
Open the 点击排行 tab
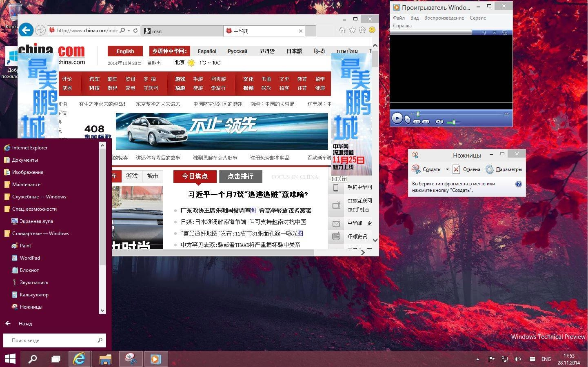pyautogui.click(x=240, y=176)
